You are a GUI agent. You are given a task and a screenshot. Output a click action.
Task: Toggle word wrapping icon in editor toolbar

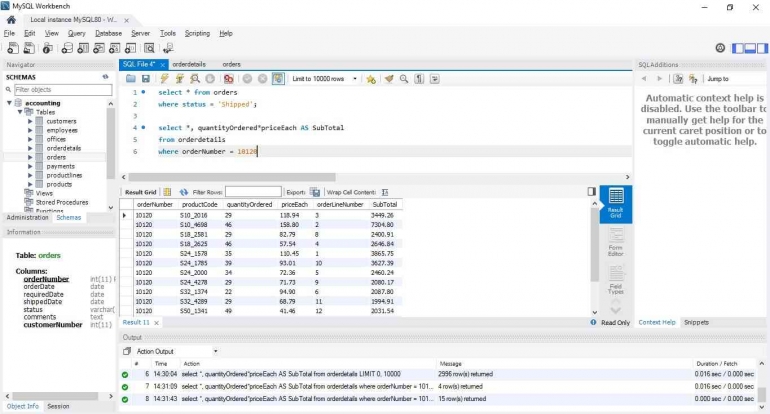click(x=435, y=79)
